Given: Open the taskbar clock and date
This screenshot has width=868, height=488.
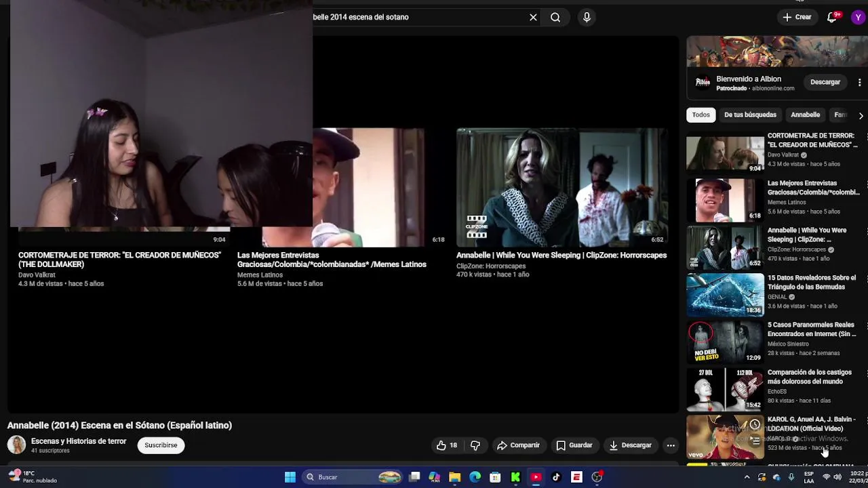Looking at the screenshot, I should tap(858, 477).
